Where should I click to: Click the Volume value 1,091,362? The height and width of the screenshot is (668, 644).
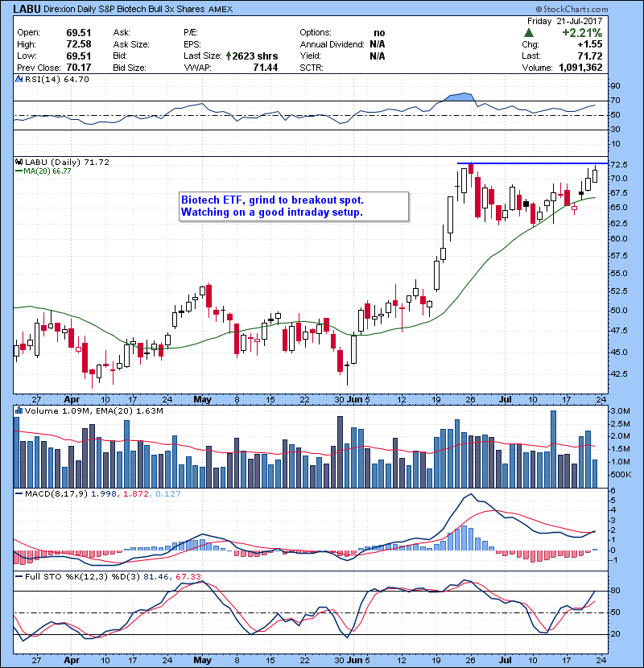pyautogui.click(x=580, y=68)
